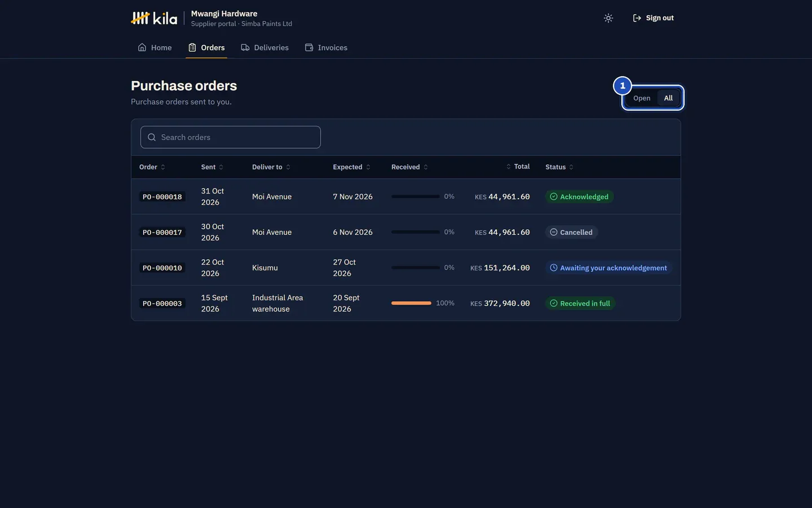Sort by Total column arrows

tap(509, 167)
